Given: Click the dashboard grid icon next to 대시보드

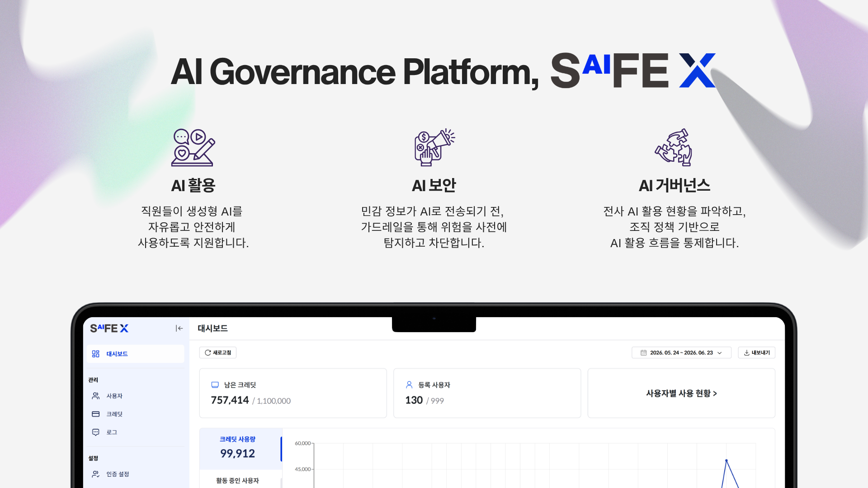Looking at the screenshot, I should pos(95,354).
